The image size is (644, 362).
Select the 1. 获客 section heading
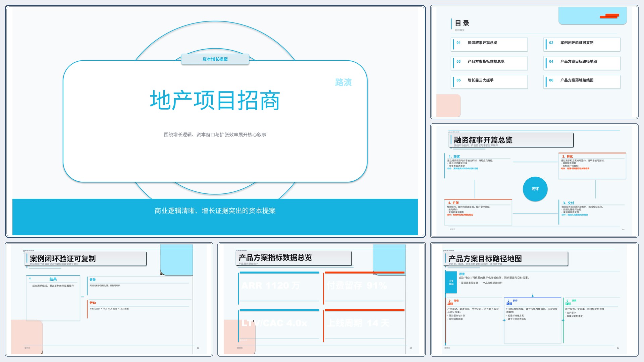tap(454, 157)
